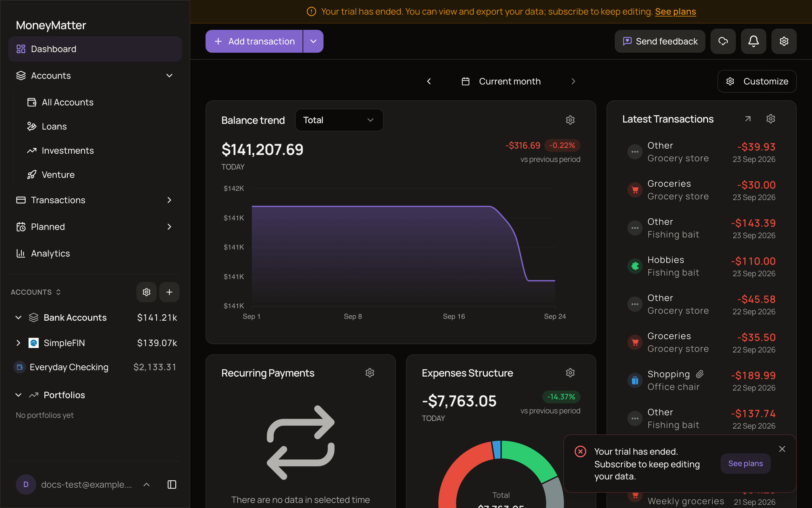Expand the Planned submenu

click(x=169, y=227)
